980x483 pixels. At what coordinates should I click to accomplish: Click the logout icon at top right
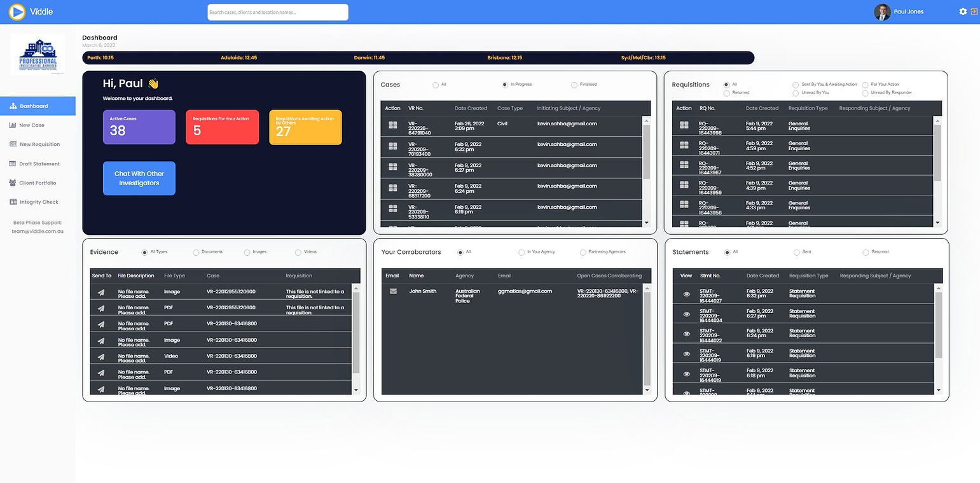(x=974, y=11)
